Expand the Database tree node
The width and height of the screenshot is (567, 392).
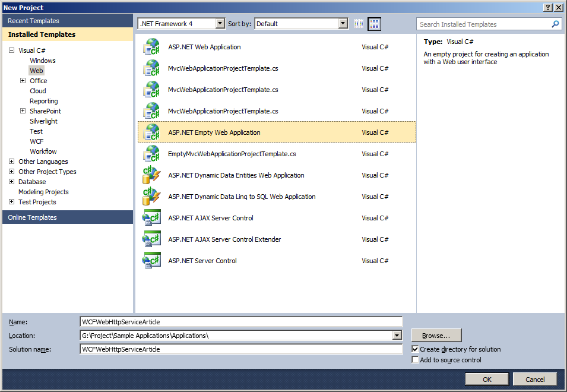point(11,182)
